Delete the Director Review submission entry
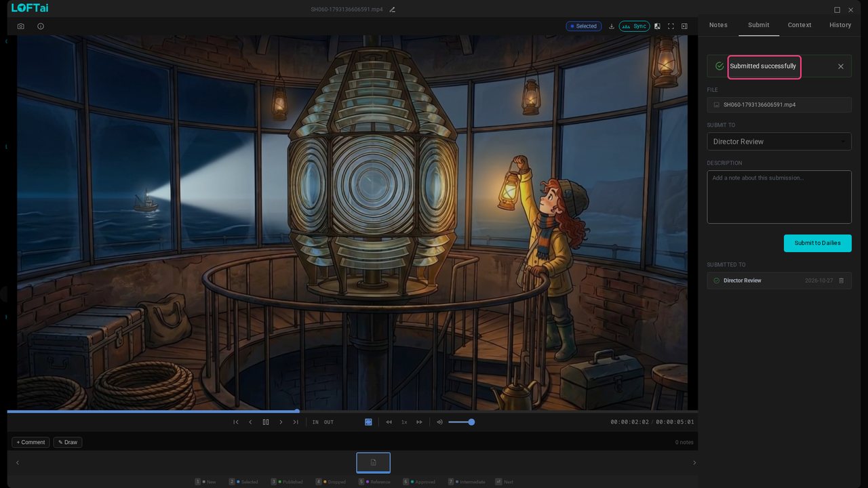868x488 pixels. [842, 281]
